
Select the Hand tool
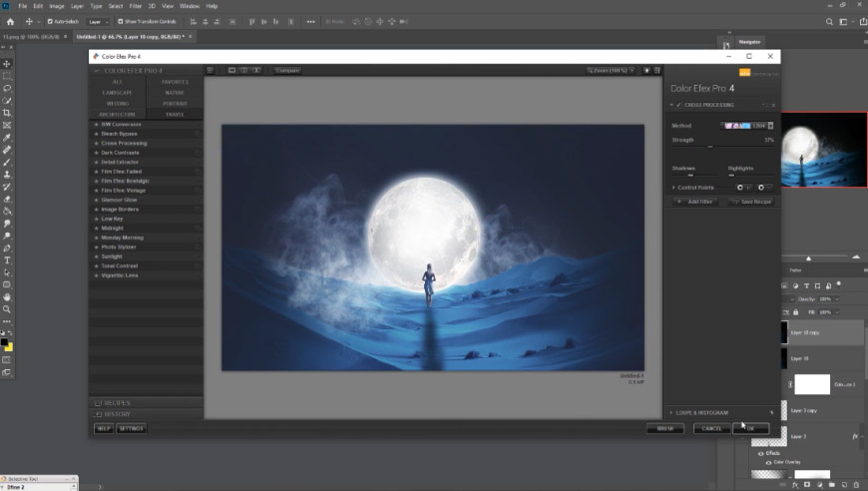(7, 297)
